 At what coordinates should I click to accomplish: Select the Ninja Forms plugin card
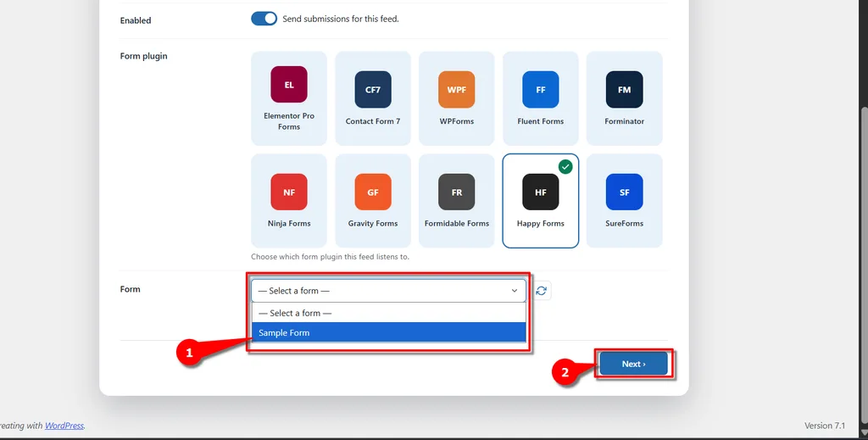pyautogui.click(x=289, y=201)
